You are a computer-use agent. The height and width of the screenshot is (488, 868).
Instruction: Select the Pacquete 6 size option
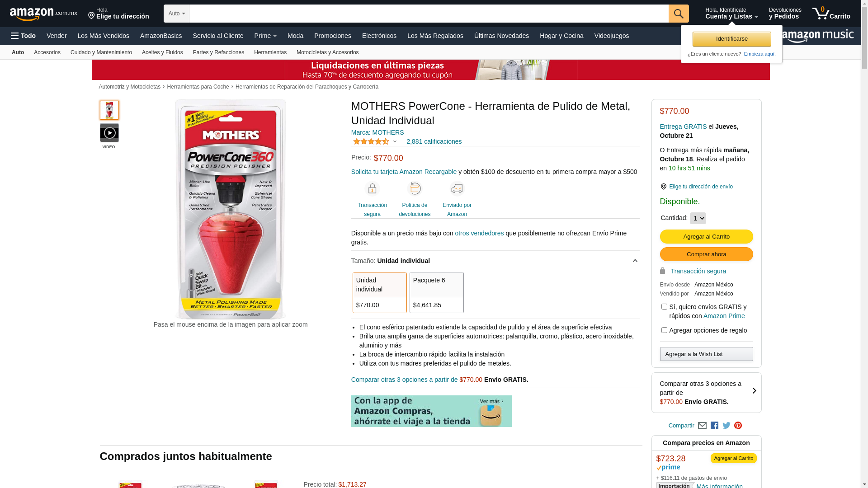pyautogui.click(x=437, y=292)
